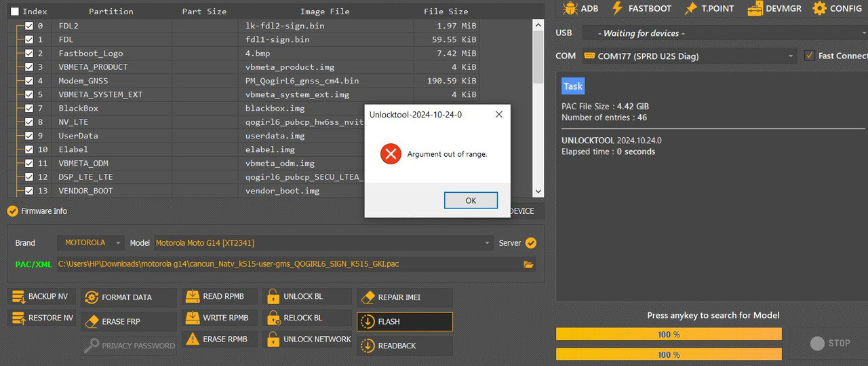Click the READ RPMB drive icon
This screenshot has width=868, height=366.
tap(193, 297)
